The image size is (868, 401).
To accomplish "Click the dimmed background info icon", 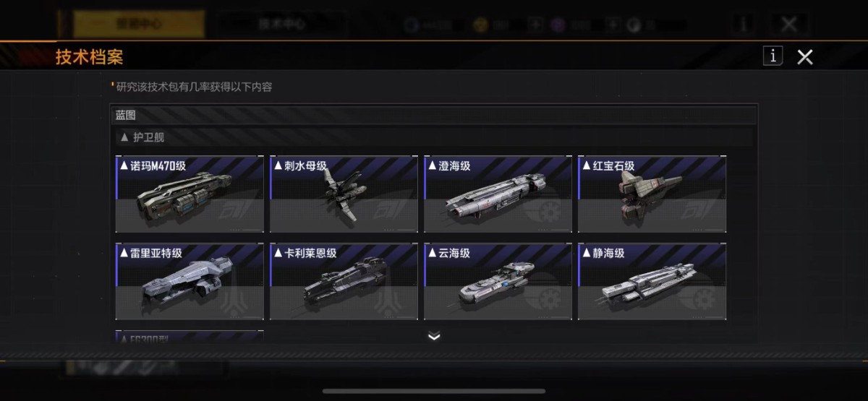I will coord(743,24).
